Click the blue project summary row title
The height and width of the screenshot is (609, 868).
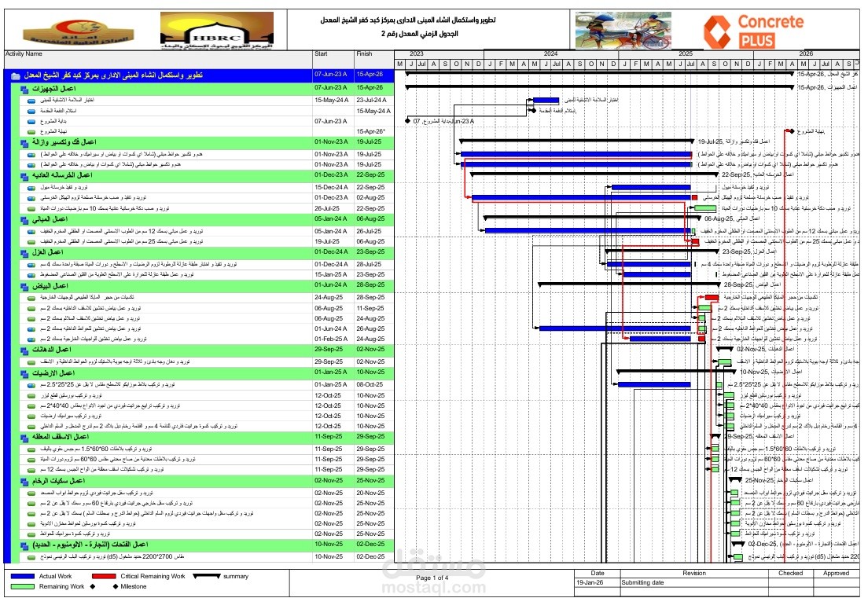(113, 75)
